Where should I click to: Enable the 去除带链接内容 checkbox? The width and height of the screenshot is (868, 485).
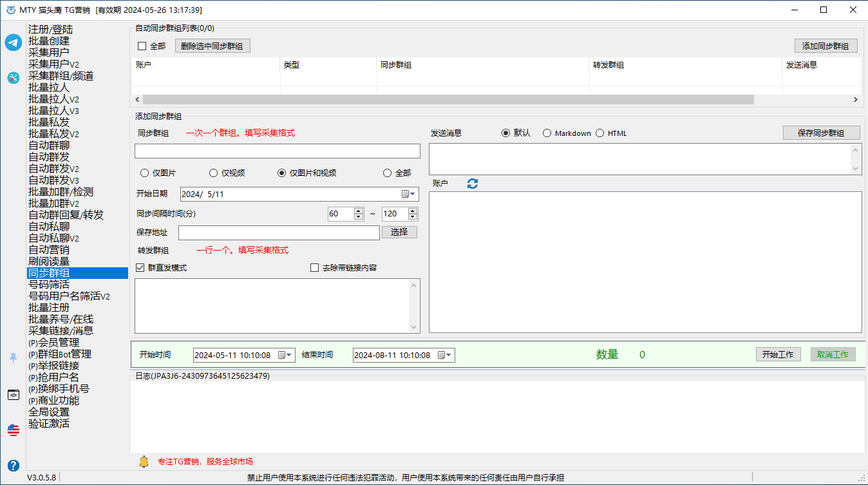point(315,267)
